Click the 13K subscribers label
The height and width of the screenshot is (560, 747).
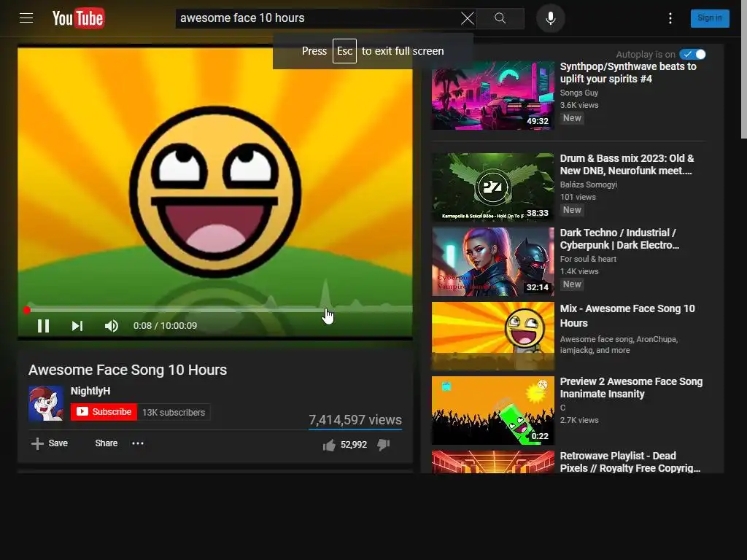(x=174, y=413)
